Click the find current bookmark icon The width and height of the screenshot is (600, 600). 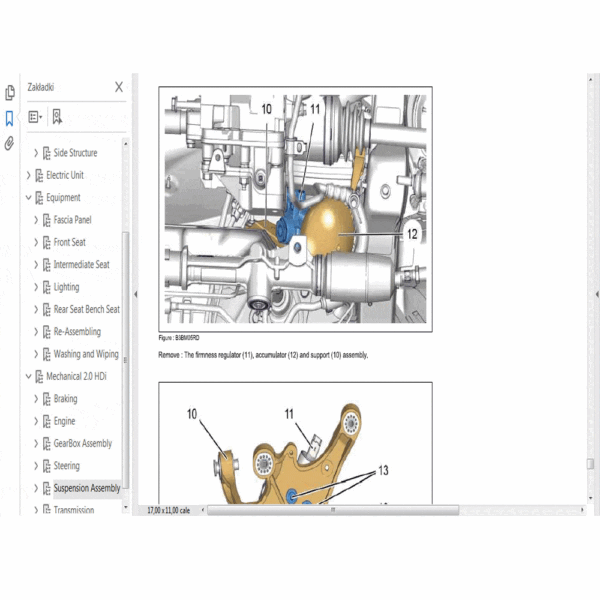point(57,117)
